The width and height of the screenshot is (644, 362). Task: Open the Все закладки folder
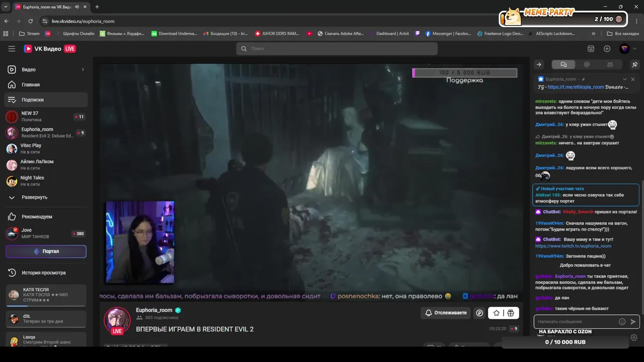(622, 34)
